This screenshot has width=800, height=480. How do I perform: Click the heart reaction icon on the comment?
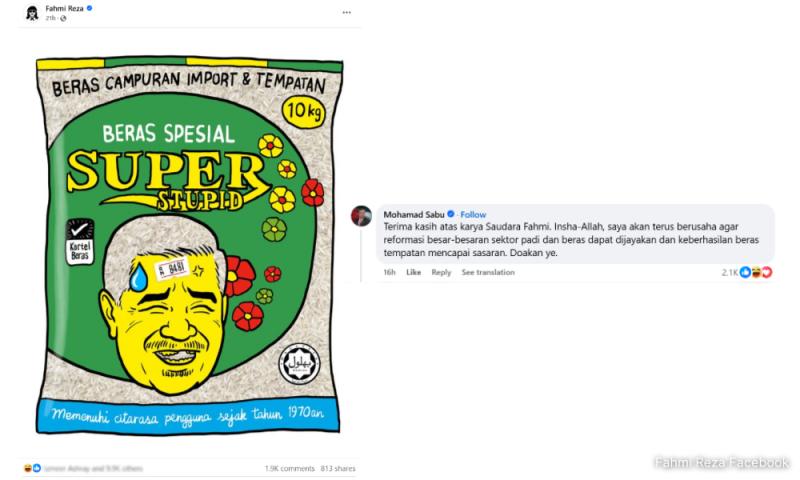pyautogui.click(x=766, y=272)
